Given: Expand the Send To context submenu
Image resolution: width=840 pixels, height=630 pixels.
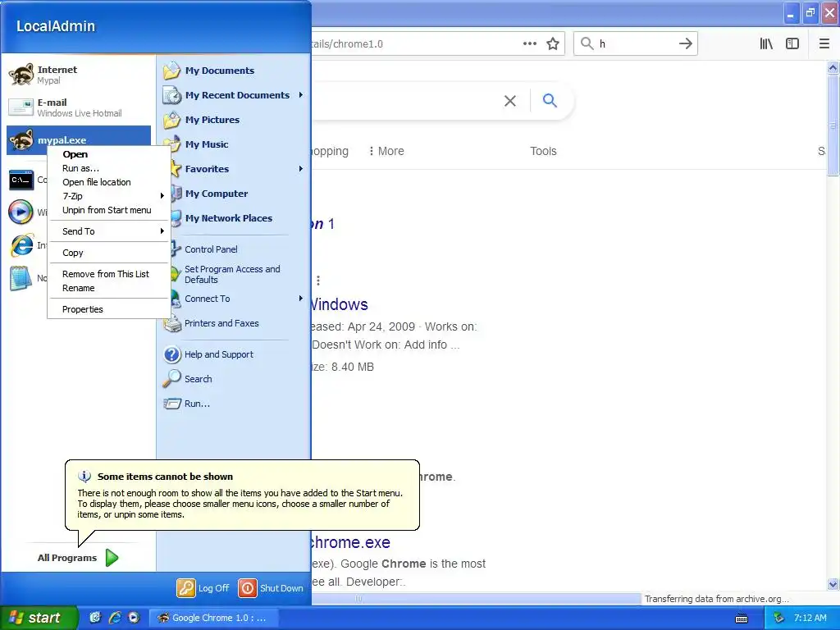Looking at the screenshot, I should point(109,231).
